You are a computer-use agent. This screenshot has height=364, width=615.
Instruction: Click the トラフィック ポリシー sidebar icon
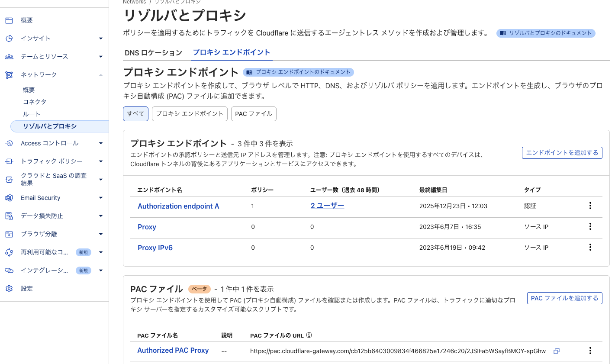[9, 161]
